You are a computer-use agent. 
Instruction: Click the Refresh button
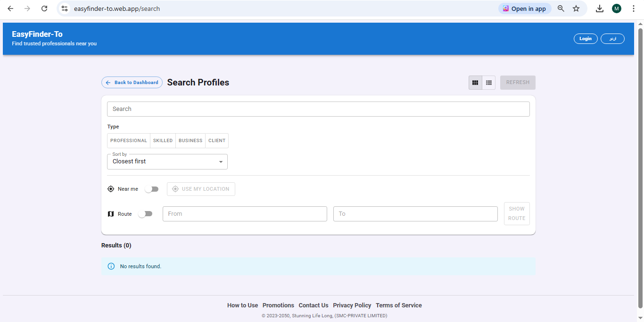click(518, 83)
